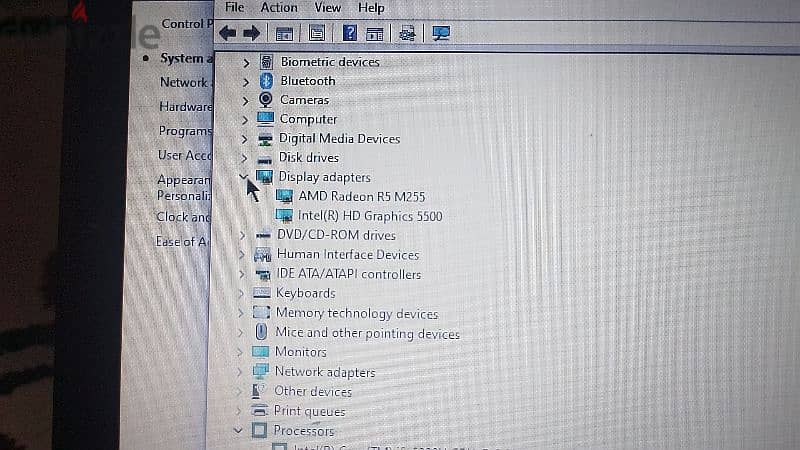Viewport: 800px width, 450px height.
Task: Click the Disk drives icon
Action: (265, 159)
